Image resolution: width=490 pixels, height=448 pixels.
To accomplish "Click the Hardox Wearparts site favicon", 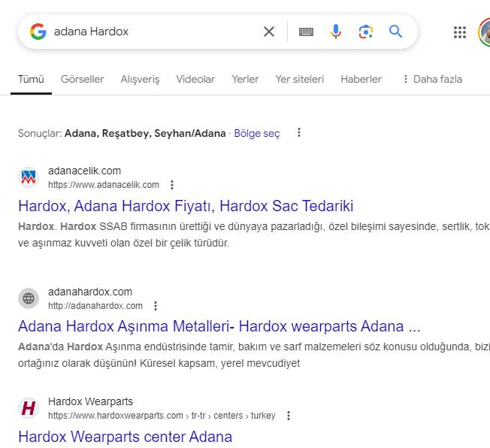I will tap(29, 408).
